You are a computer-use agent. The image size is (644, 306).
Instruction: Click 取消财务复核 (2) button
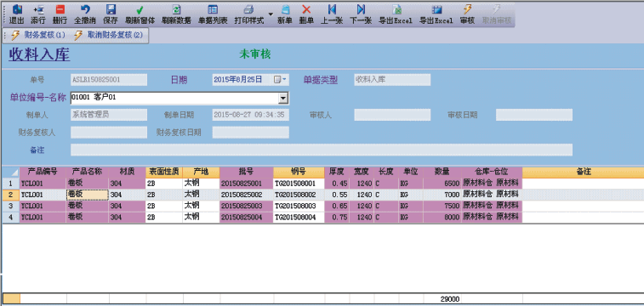pyautogui.click(x=108, y=36)
